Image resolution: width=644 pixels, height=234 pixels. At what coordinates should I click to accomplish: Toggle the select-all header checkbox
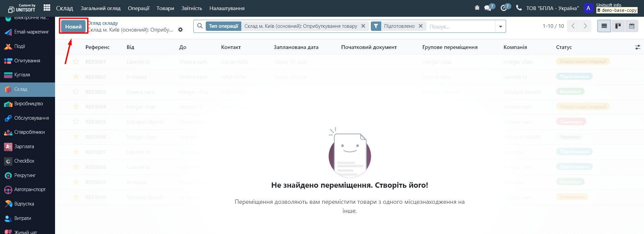tap(64, 47)
